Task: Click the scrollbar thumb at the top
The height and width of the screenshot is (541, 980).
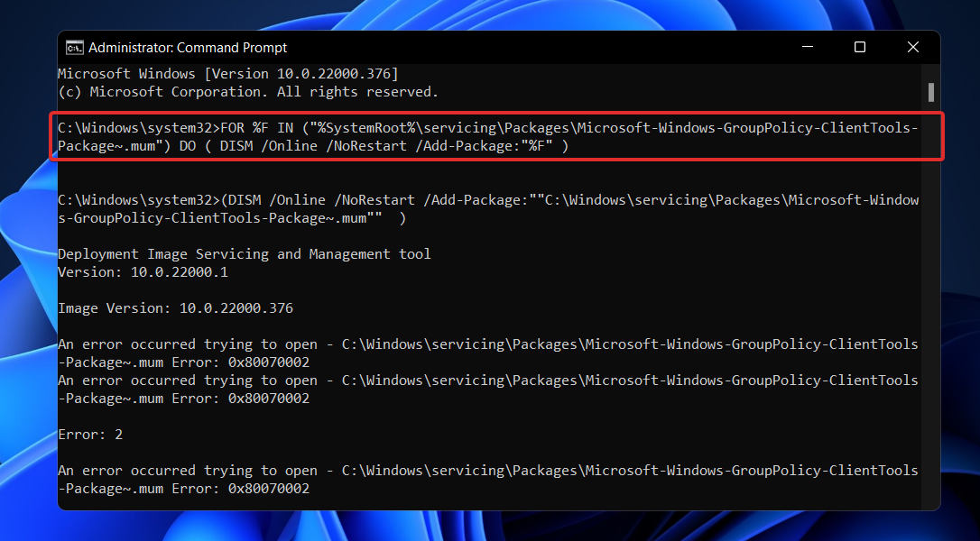Action: pos(932,90)
